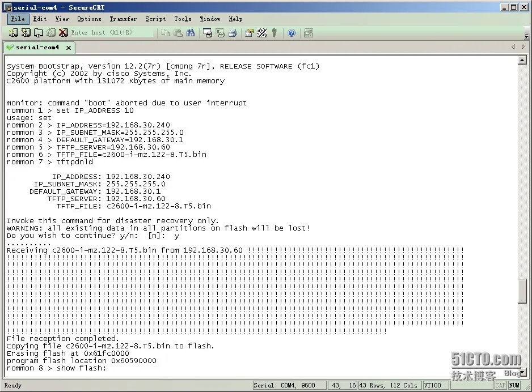Open the Script menu
The height and width of the screenshot is (392, 532).
pos(156,19)
